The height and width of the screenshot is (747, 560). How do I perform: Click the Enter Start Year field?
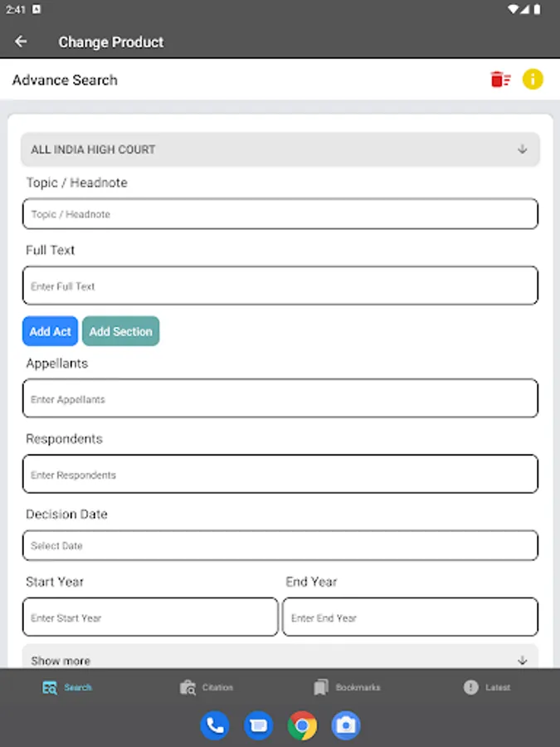coord(149,617)
